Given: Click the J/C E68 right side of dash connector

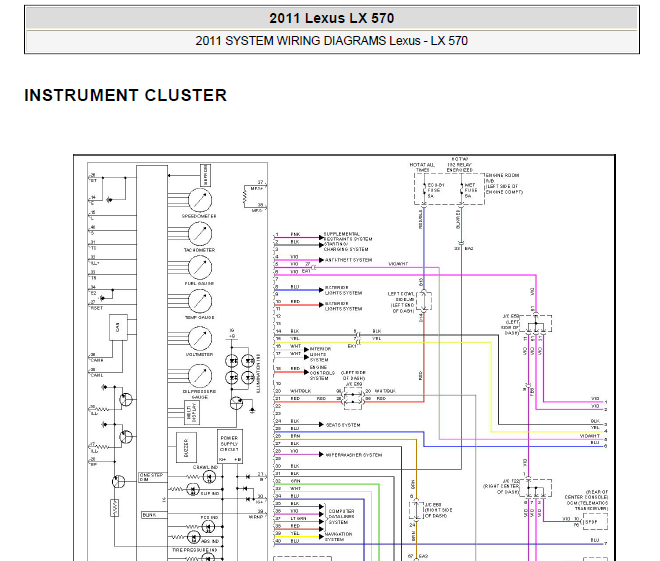Looking at the screenshot, I should (416, 510).
